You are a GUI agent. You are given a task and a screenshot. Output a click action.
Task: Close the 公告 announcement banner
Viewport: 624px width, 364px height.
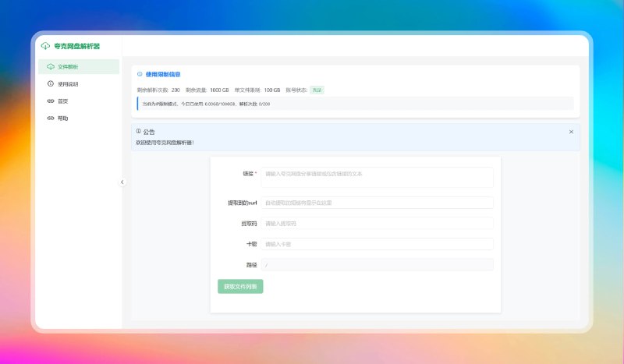point(571,132)
